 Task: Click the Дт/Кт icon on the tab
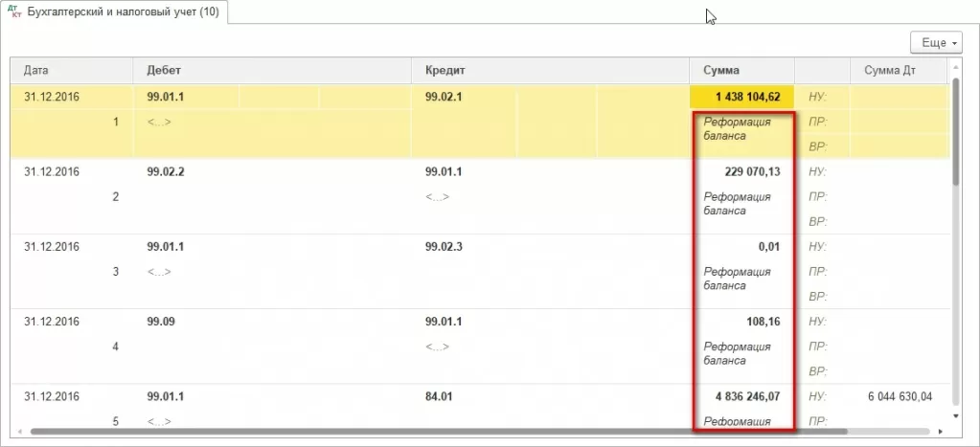14,12
